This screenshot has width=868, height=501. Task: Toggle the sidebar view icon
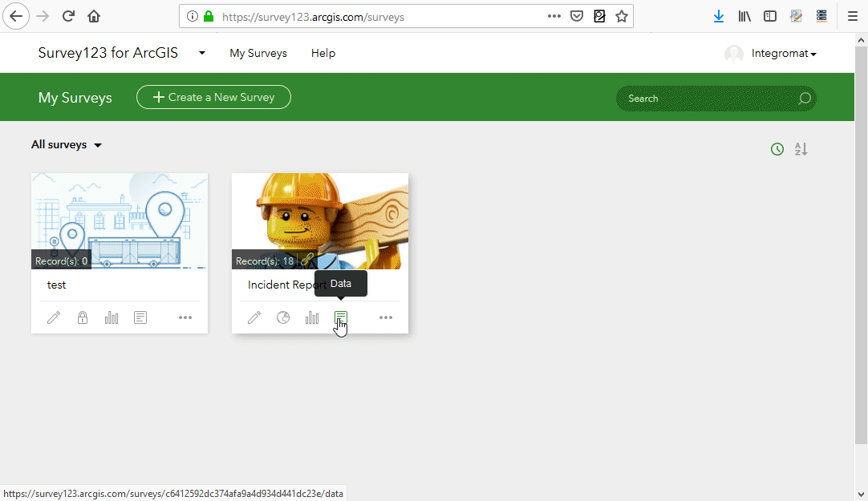(770, 17)
